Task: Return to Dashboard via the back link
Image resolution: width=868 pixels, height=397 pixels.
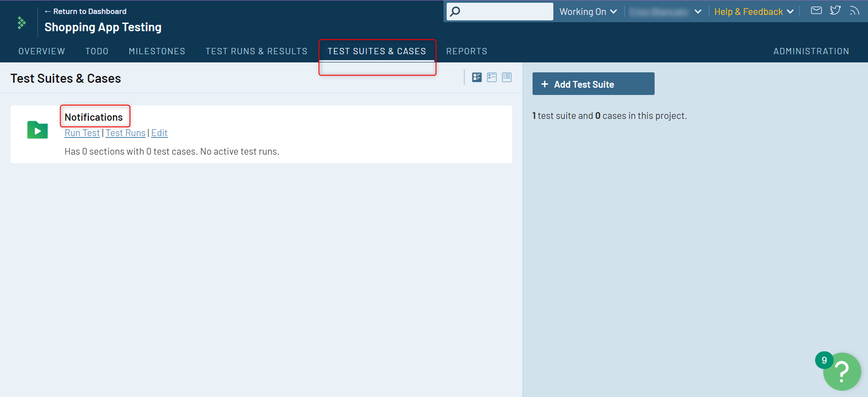Action: pyautogui.click(x=85, y=11)
